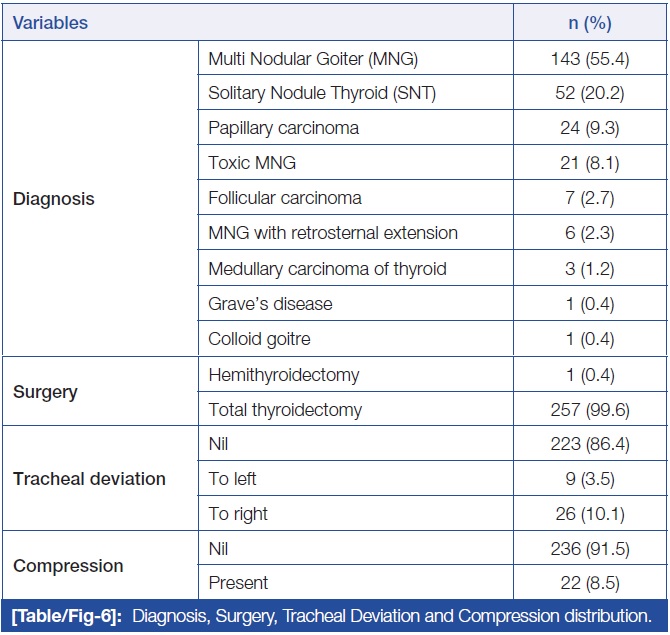Click the Variables column header
This screenshot has width=670, height=635.
51,22
